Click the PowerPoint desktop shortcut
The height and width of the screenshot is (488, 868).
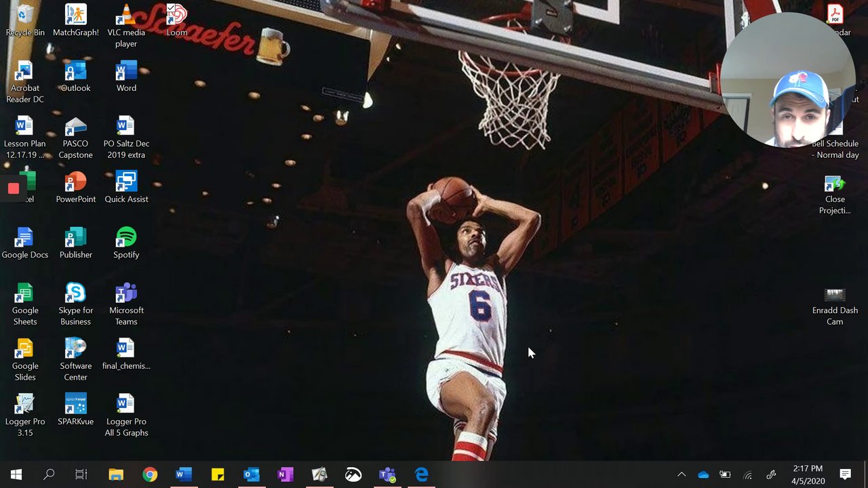click(x=75, y=187)
